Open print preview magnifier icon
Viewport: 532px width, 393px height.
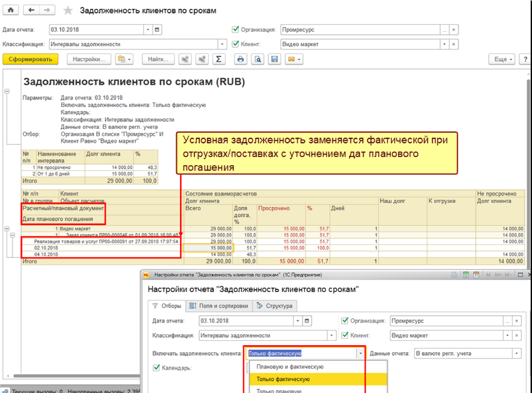tap(257, 59)
